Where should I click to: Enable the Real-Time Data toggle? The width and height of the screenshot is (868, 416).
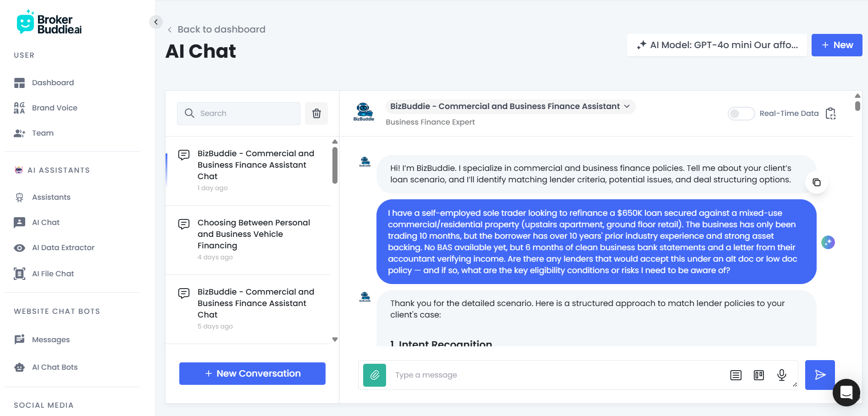(741, 114)
